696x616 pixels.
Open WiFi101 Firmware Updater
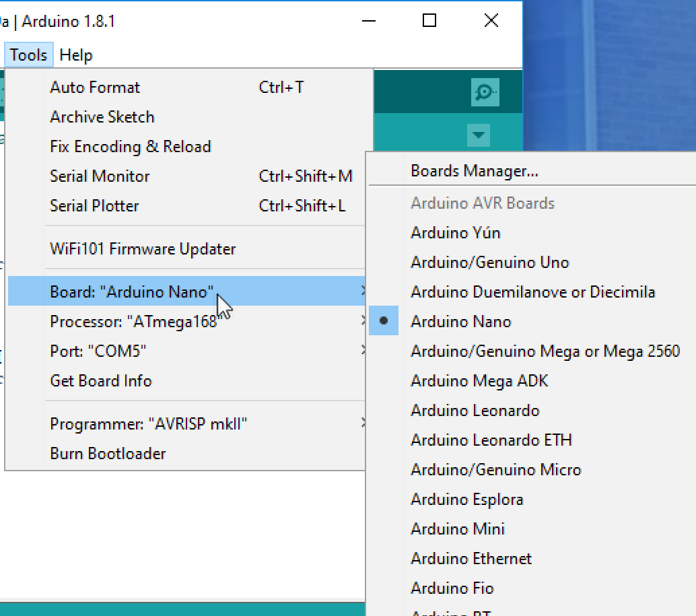point(186,249)
